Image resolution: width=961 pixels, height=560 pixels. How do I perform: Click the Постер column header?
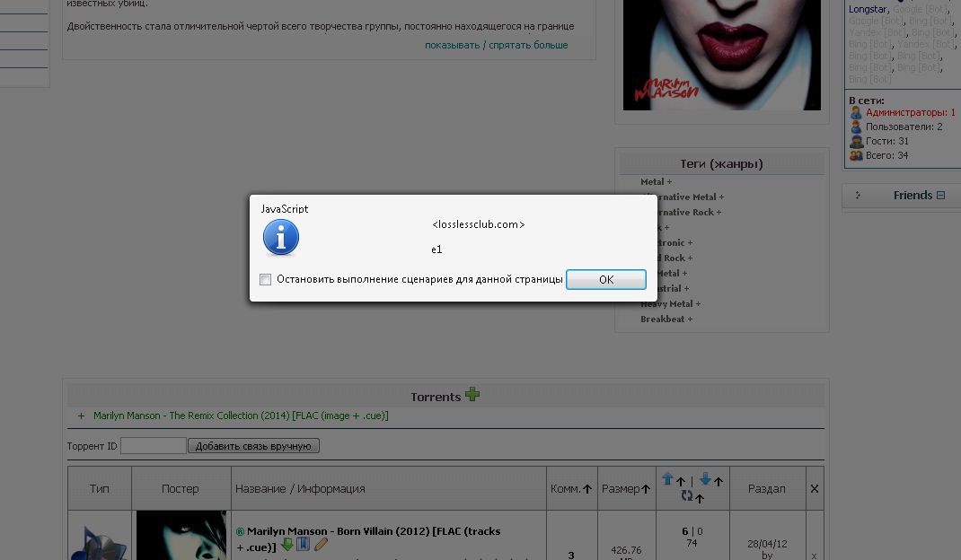[x=181, y=489]
